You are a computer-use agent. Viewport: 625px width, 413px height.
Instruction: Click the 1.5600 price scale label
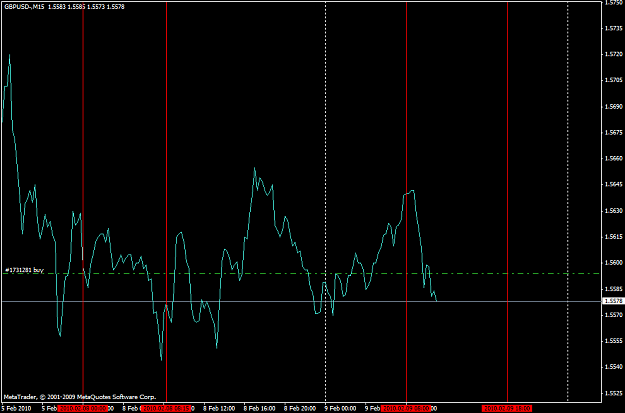coord(613,262)
